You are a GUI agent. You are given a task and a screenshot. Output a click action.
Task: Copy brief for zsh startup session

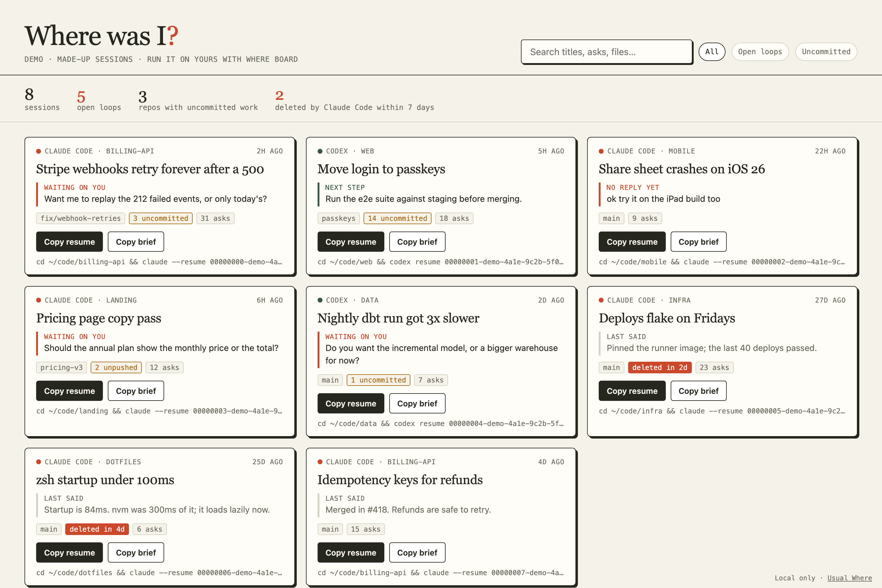tap(136, 553)
